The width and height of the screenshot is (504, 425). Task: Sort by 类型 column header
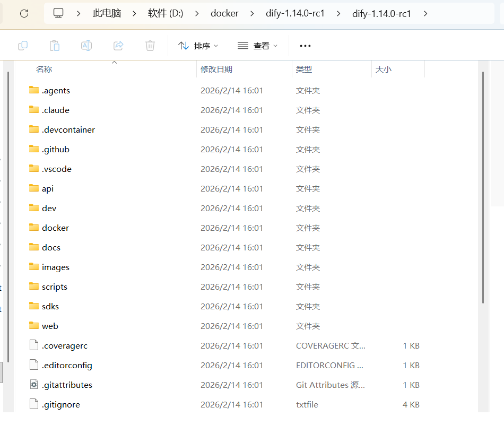[x=304, y=69]
